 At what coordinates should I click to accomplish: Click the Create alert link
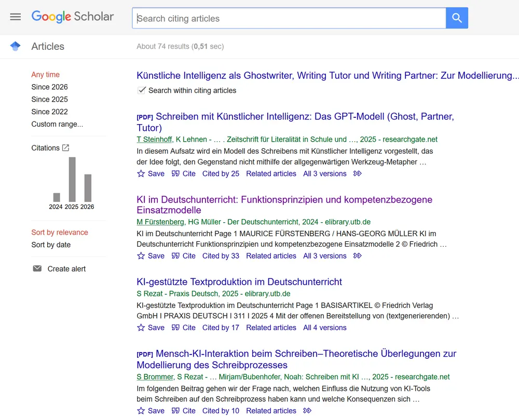(x=66, y=269)
